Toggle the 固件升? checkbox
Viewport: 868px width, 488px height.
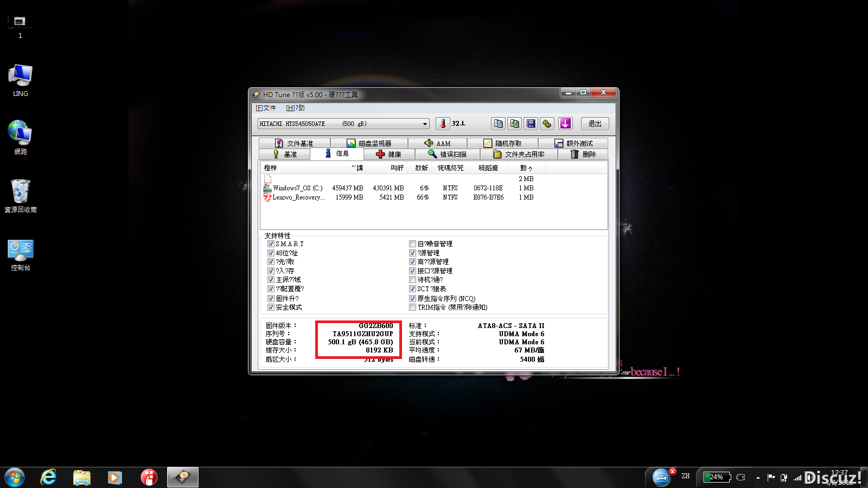[271, 298]
